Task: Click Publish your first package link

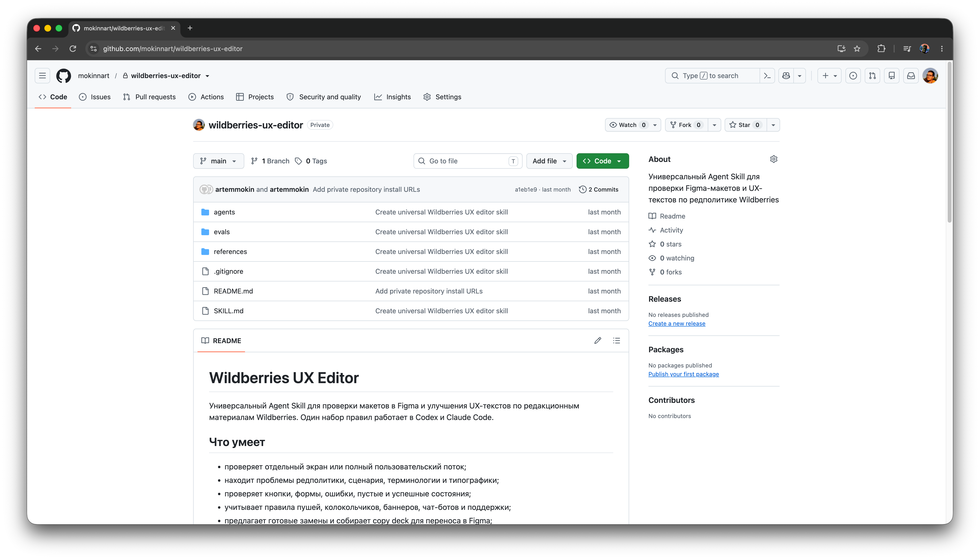Action: pyautogui.click(x=684, y=374)
